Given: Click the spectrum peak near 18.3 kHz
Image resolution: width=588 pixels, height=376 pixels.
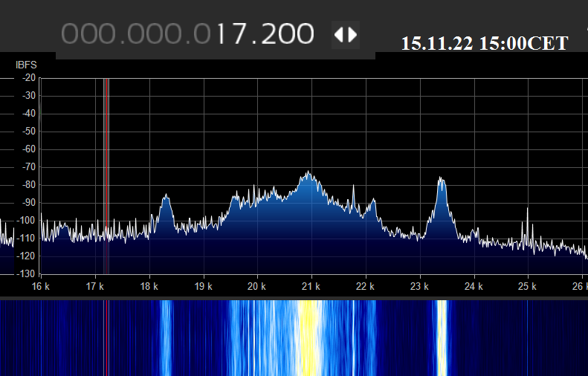Looking at the screenshot, I should [x=166, y=198].
